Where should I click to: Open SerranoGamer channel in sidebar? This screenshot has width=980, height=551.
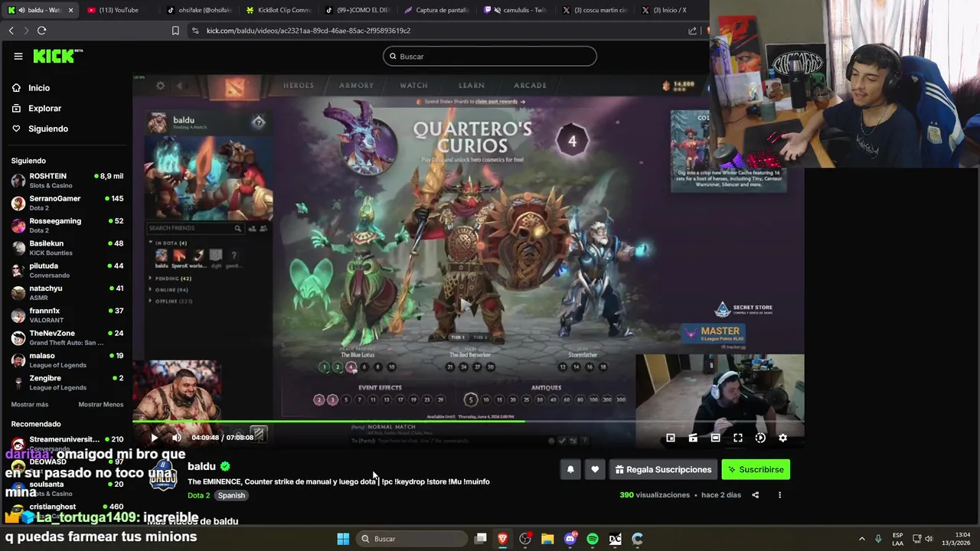pos(67,203)
